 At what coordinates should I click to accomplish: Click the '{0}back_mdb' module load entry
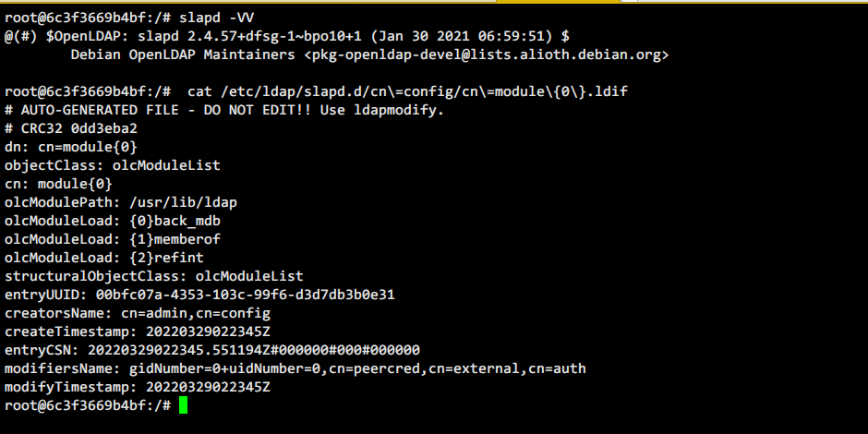click(x=175, y=221)
